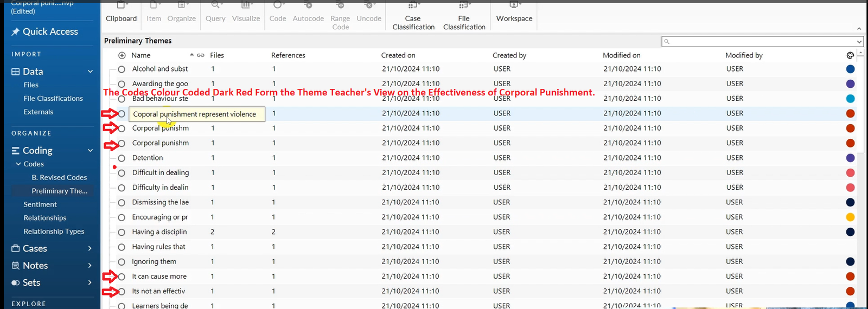Open the Organize ribbon menu
Image resolution: width=868 pixels, height=309 pixels.
(x=181, y=13)
